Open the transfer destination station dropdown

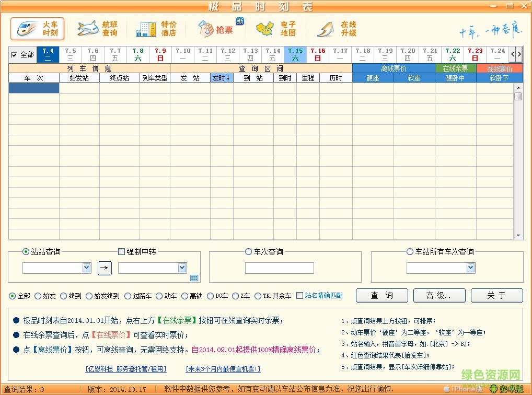(x=182, y=268)
